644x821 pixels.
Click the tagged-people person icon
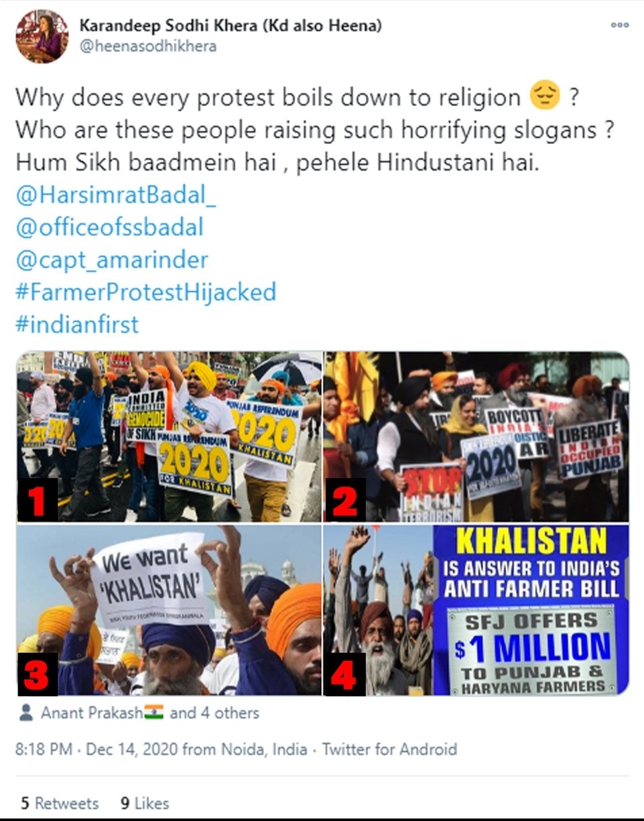[x=26, y=712]
